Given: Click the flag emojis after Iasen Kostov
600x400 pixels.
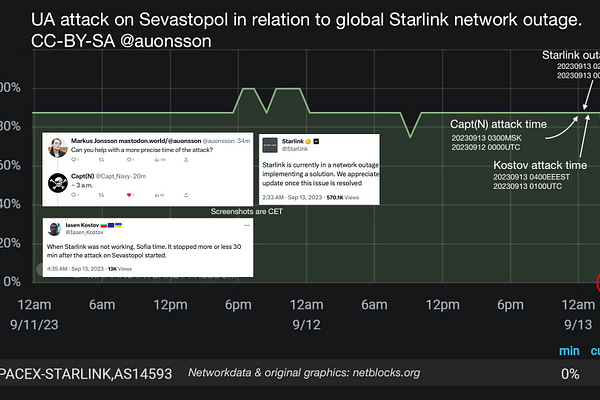Looking at the screenshot, I should point(111,225).
